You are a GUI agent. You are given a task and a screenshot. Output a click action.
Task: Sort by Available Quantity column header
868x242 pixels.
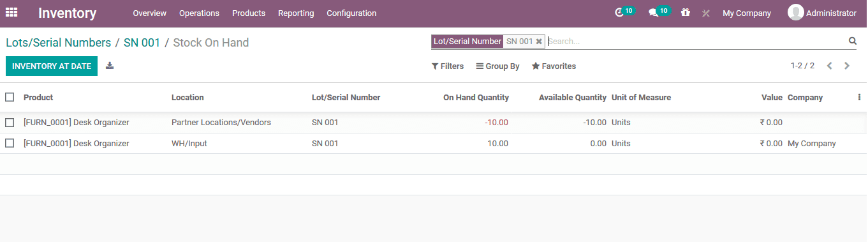[x=573, y=97]
